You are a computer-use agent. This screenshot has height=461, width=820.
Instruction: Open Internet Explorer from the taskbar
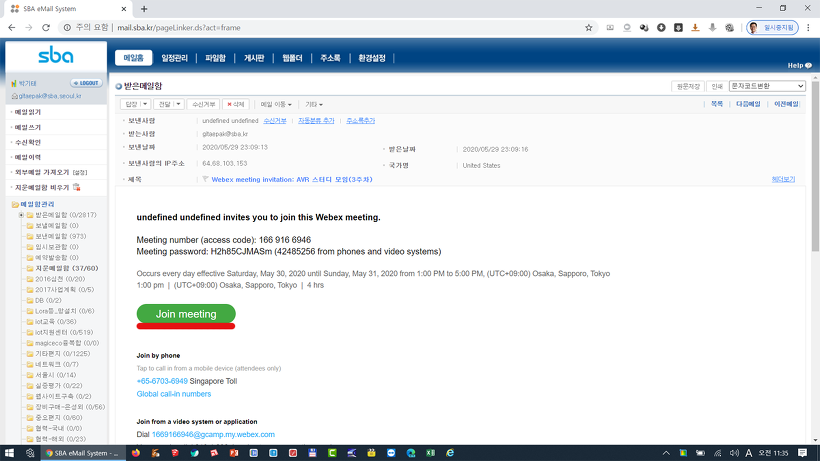(450, 453)
